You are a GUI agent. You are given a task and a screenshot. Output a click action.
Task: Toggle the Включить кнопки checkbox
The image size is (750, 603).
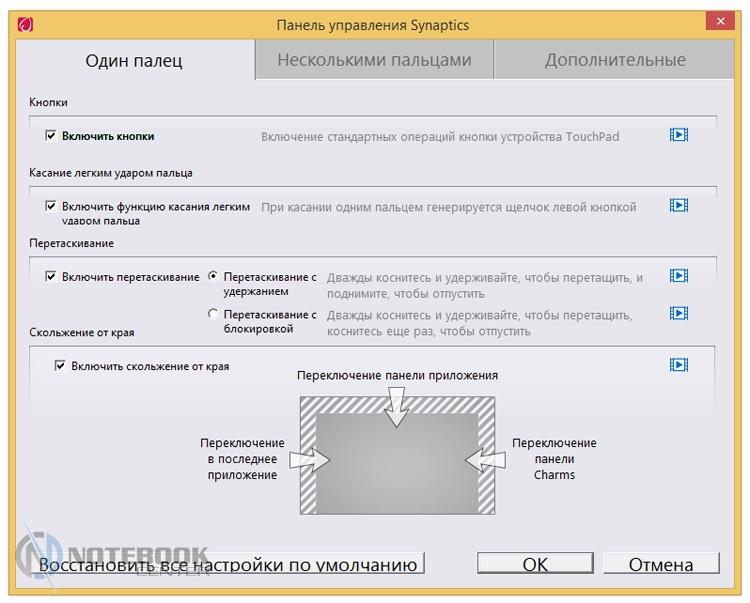pyautogui.click(x=51, y=136)
